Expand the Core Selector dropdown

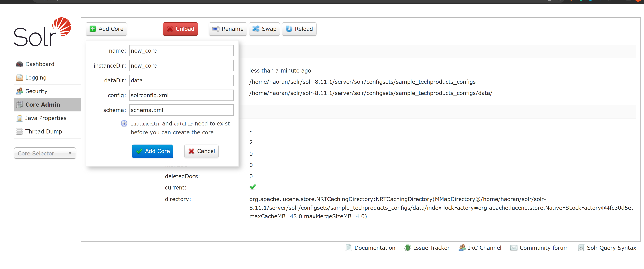(45, 153)
